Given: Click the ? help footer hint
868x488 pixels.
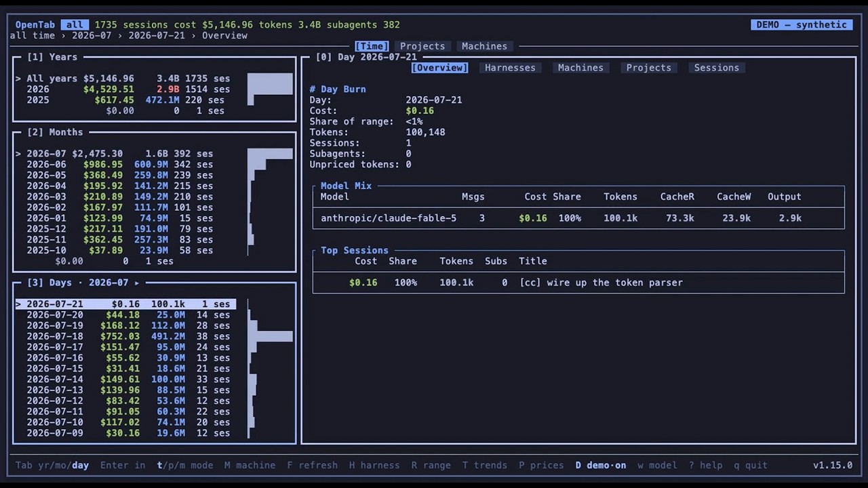Looking at the screenshot, I should 705,466.
